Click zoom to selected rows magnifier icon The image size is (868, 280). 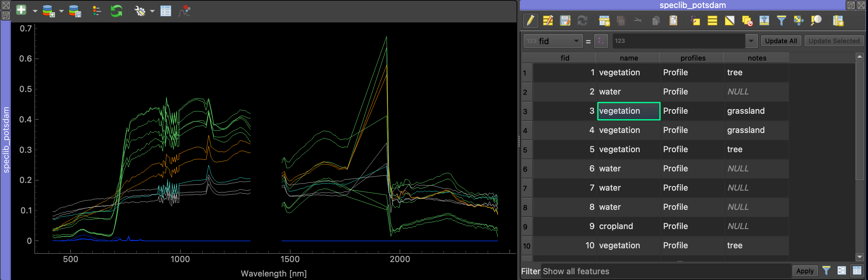(x=816, y=21)
